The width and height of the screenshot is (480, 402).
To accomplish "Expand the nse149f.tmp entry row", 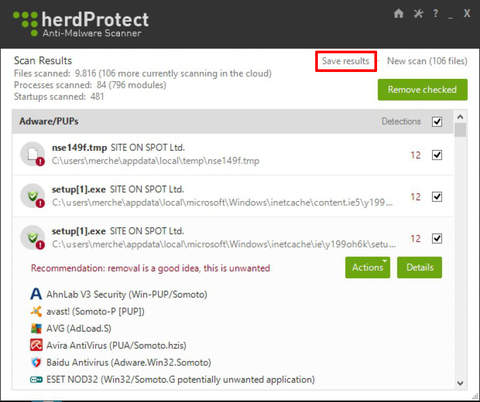I will pyautogui.click(x=233, y=155).
